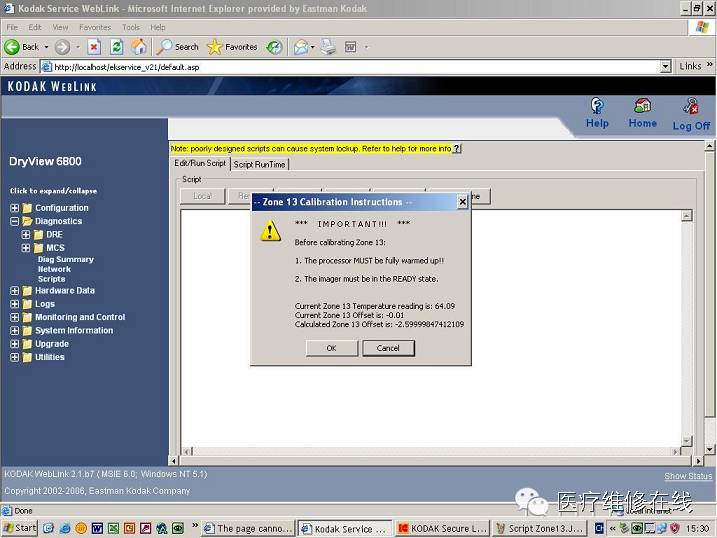This screenshot has height=538, width=717.
Task: Click the Mail envelope icon
Action: click(x=300, y=47)
